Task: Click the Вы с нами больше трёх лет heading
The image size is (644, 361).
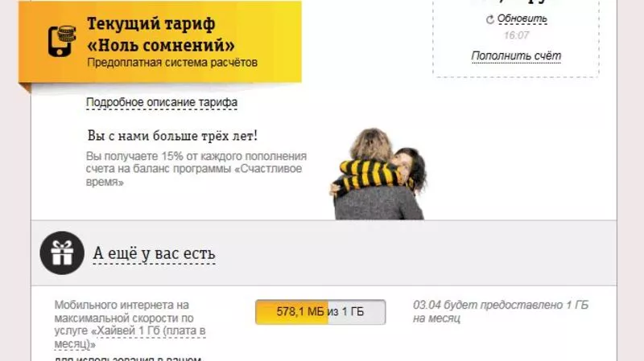Action: pos(172,136)
